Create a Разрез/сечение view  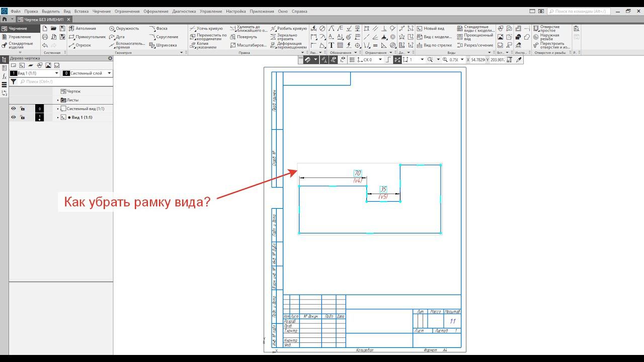point(475,45)
